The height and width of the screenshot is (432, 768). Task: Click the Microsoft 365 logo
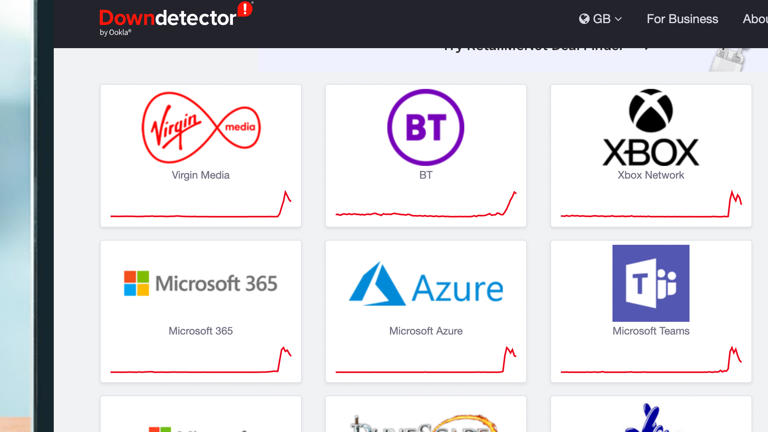[x=201, y=283]
